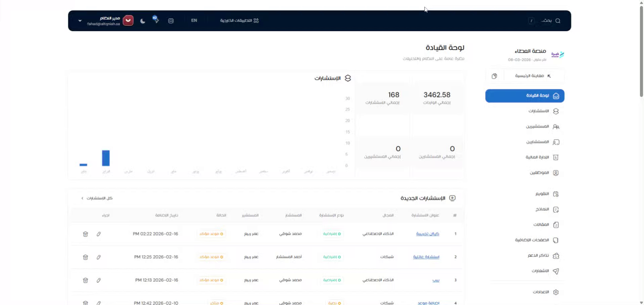
Task: Open الاعدادات gear icon in sidebar
Action: pos(556,292)
